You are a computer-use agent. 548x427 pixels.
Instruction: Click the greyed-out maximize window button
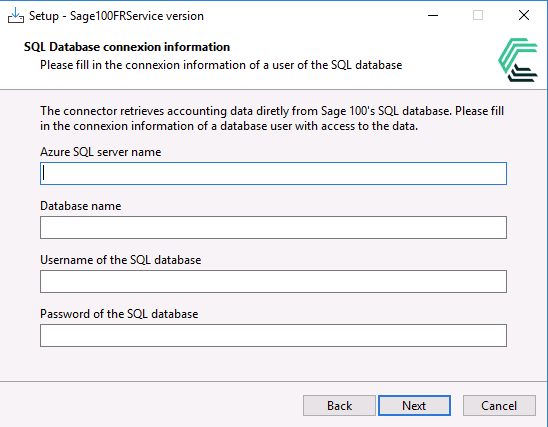(478, 15)
